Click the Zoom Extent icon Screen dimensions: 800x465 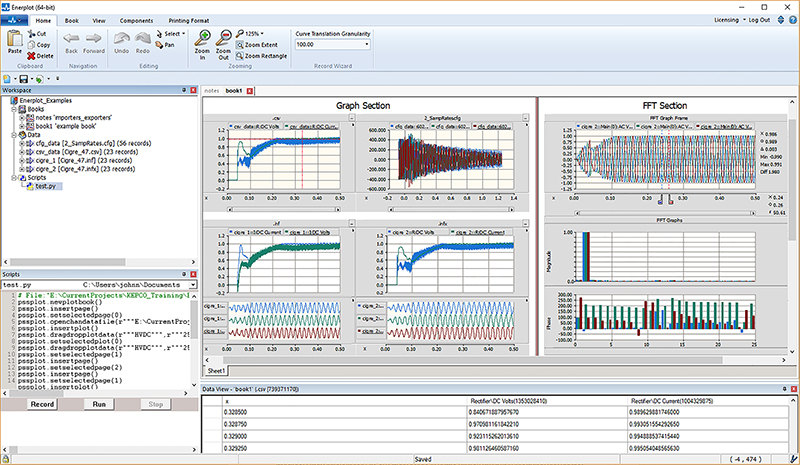(239, 44)
